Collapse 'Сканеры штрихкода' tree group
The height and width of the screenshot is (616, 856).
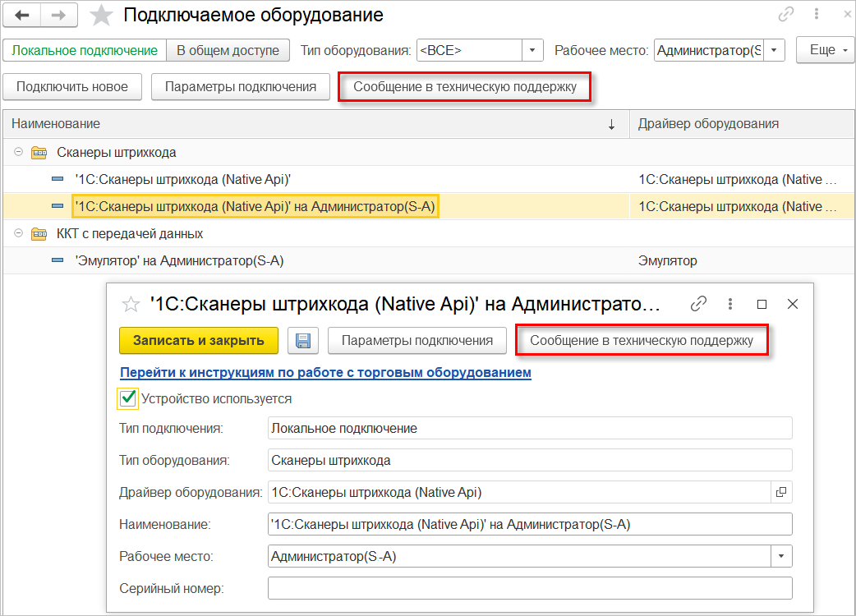click(x=18, y=152)
